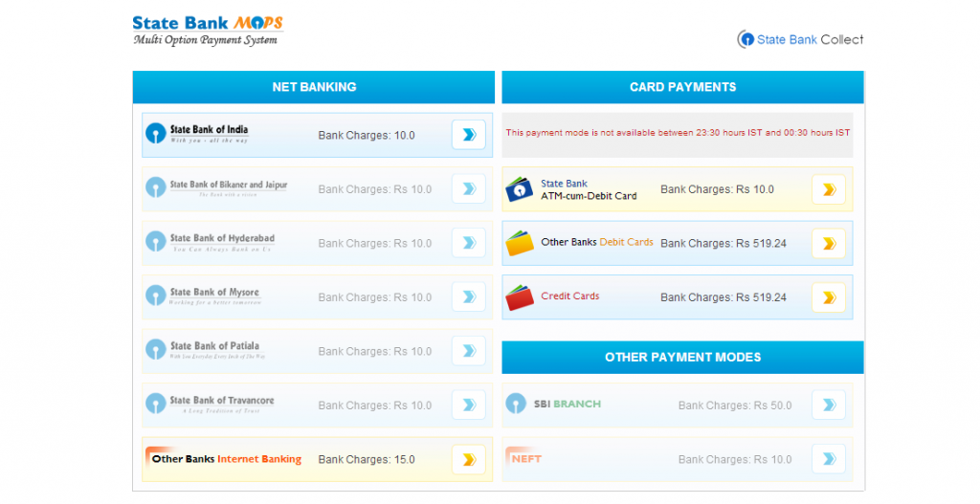Screen dimensions: 980x504
Task: Click 'Bank Charges: Rs 10.0' in ATM-cum-Debit Card row
Action: (717, 189)
